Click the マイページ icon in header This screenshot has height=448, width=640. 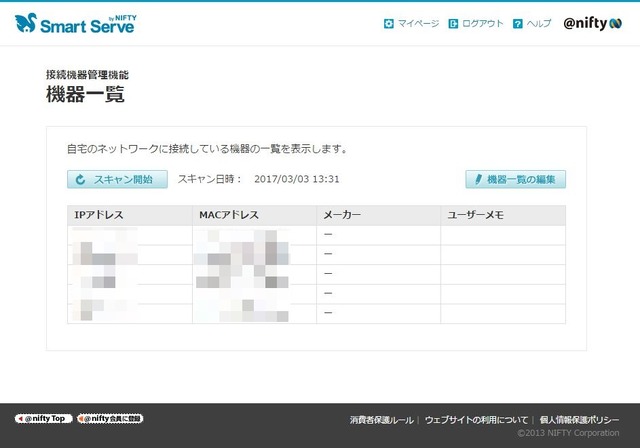[389, 23]
